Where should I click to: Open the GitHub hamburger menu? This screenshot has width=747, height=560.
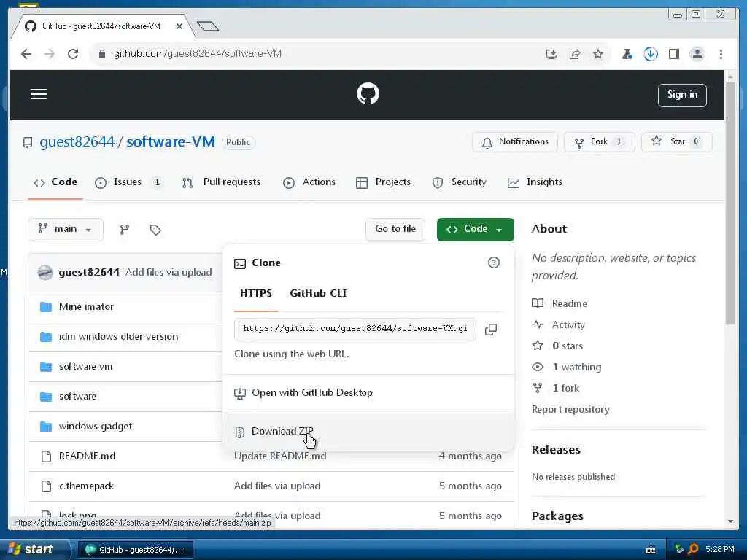point(39,94)
